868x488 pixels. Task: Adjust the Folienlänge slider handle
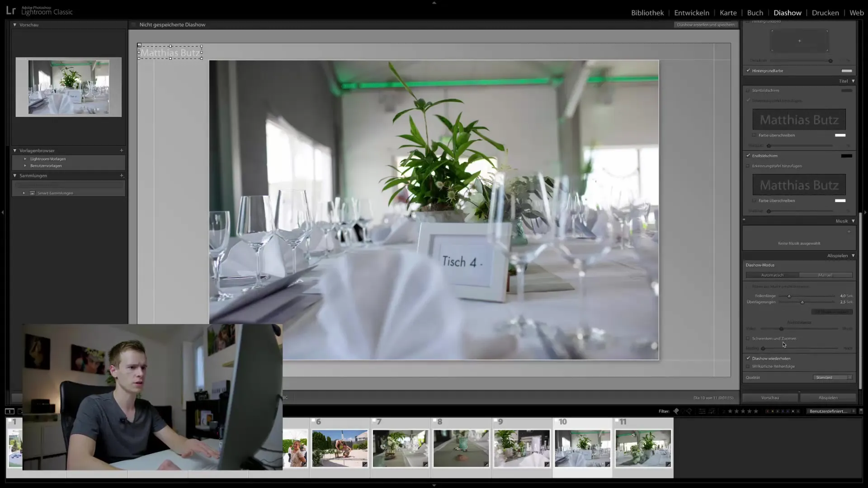pyautogui.click(x=789, y=296)
